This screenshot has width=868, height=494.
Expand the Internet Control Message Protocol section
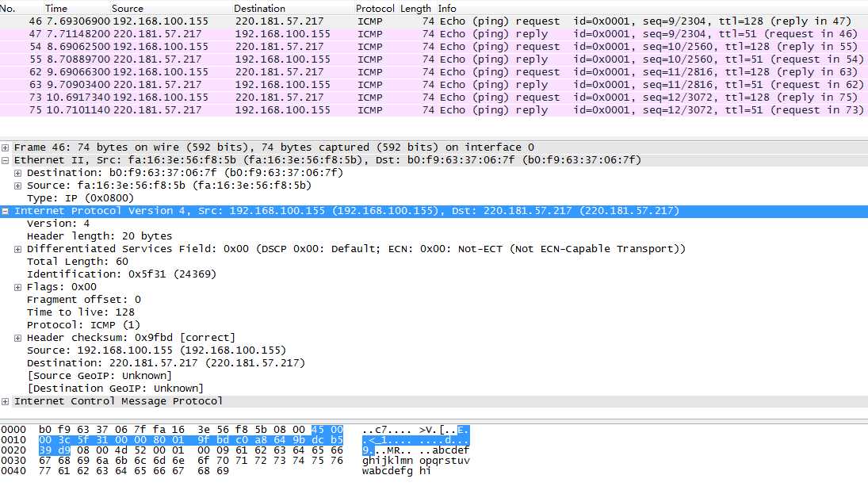(x=5, y=401)
